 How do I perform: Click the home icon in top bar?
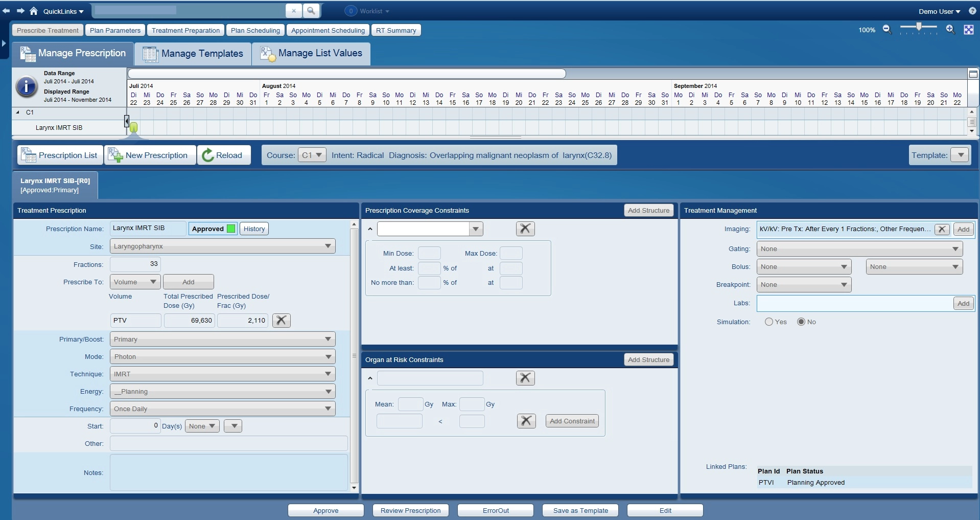click(34, 11)
